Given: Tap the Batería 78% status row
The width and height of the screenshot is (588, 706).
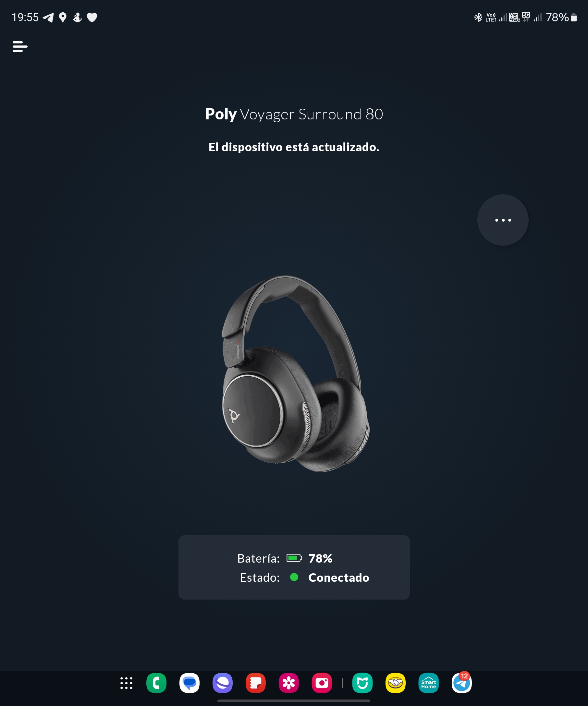Looking at the screenshot, I should click(285, 558).
